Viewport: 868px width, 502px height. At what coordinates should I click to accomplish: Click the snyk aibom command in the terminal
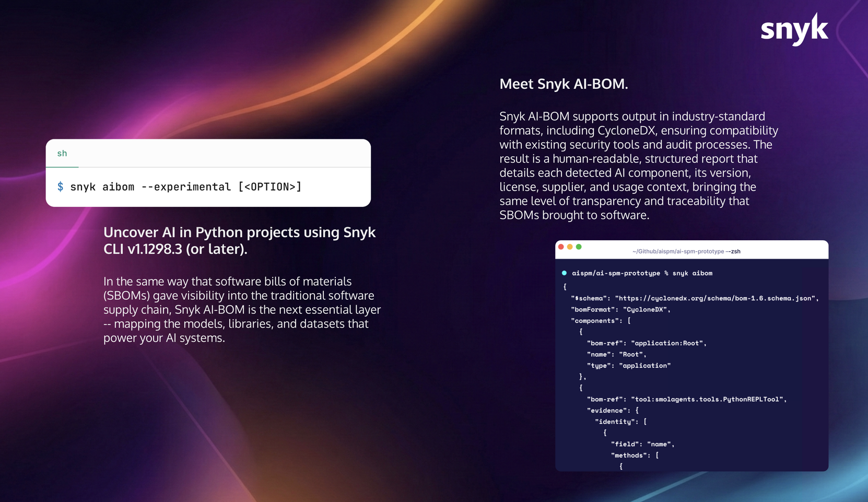(697, 273)
